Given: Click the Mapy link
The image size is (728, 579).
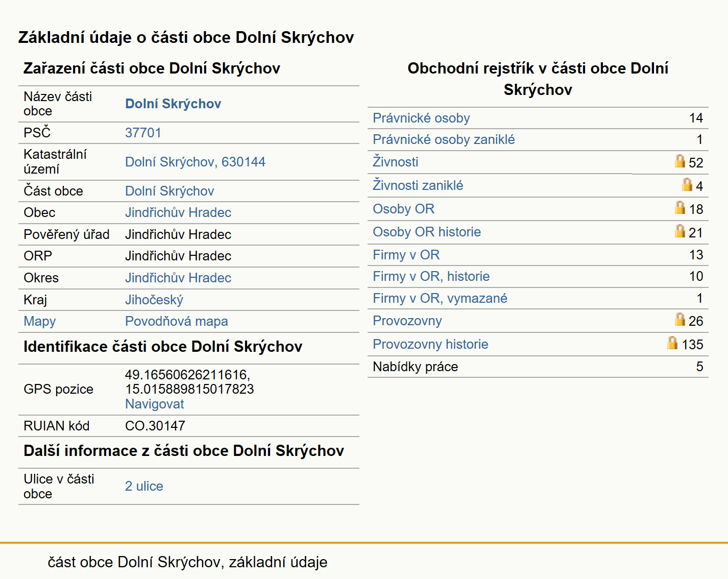Looking at the screenshot, I should [39, 321].
